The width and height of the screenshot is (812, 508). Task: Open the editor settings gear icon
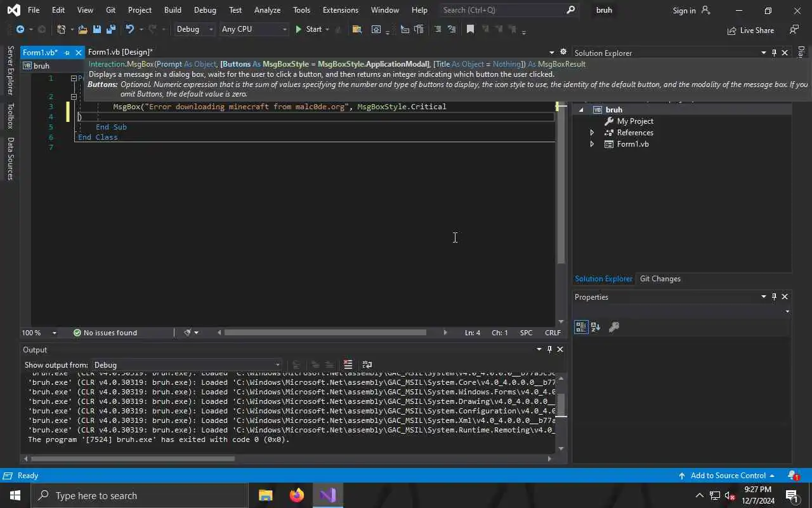click(x=563, y=52)
